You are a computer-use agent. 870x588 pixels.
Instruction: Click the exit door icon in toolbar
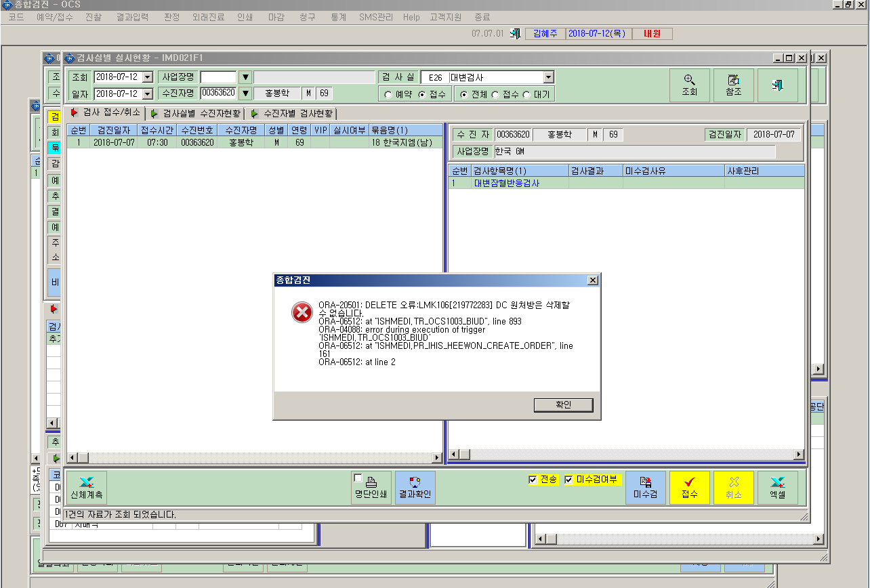click(777, 85)
